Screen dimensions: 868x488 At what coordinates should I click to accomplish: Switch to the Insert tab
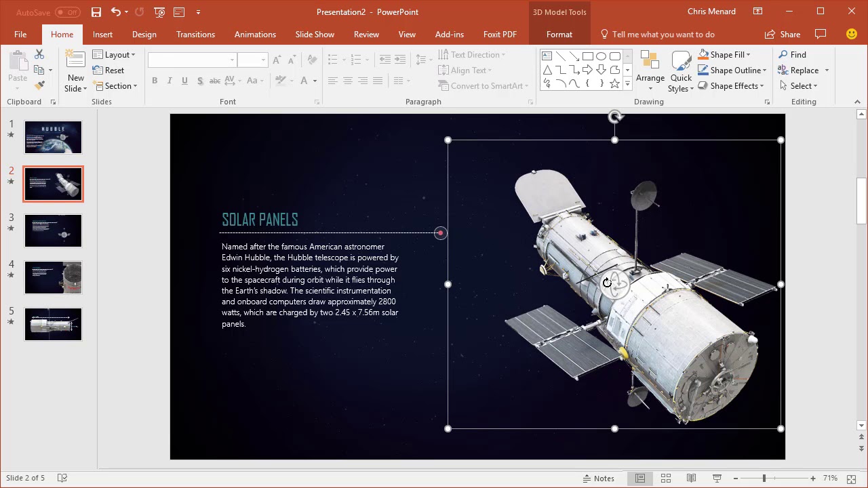[103, 35]
